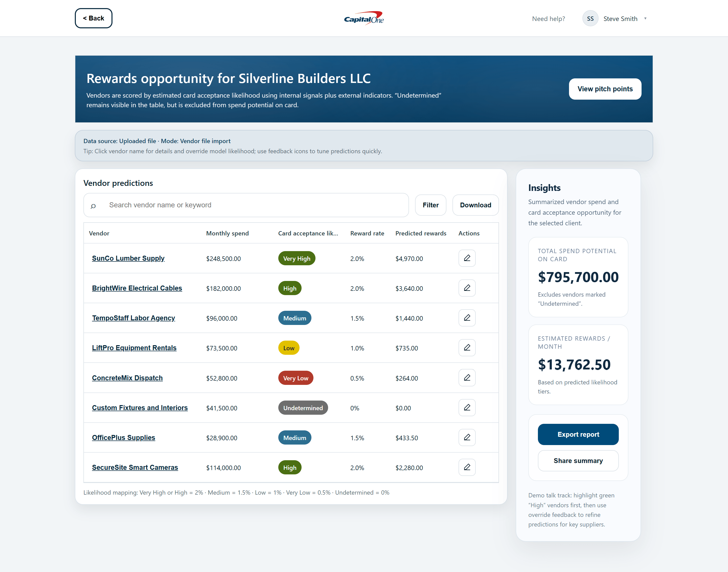Screen dimensions: 728x572
Task: Click the High badge for SecureSite
Action: 289,467
